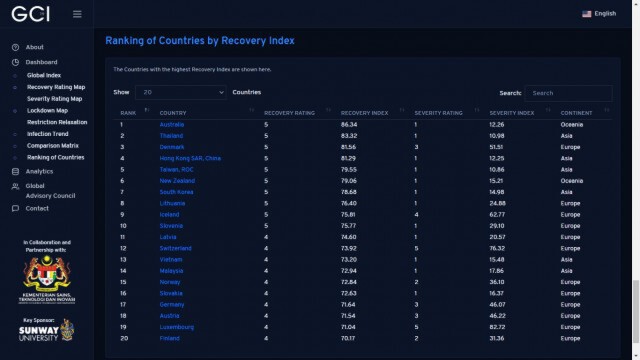Viewport: 640px width, 360px height.
Task: Toggle the hamburger sidebar menu
Action: [x=77, y=14]
